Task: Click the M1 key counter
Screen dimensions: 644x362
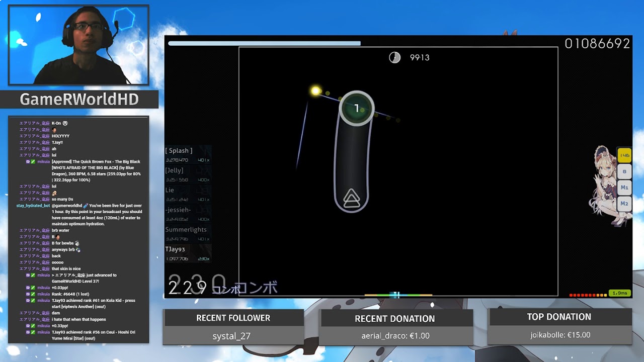Action: (x=624, y=188)
